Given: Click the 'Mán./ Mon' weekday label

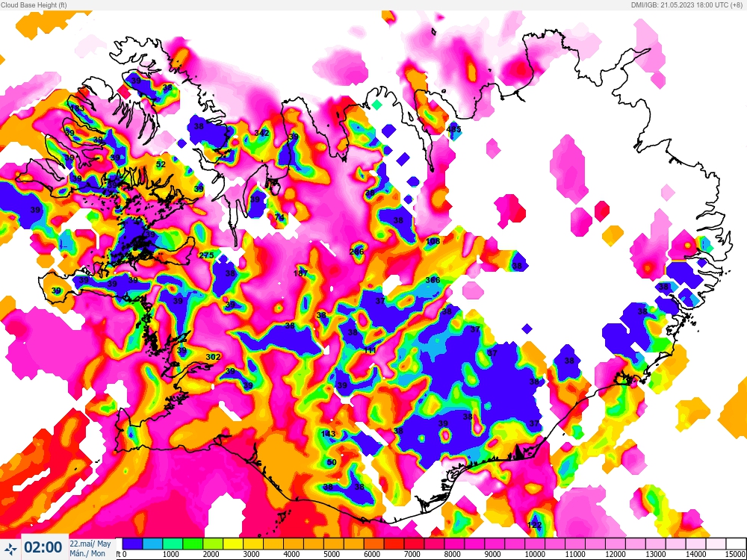Looking at the screenshot, I should point(87,553).
